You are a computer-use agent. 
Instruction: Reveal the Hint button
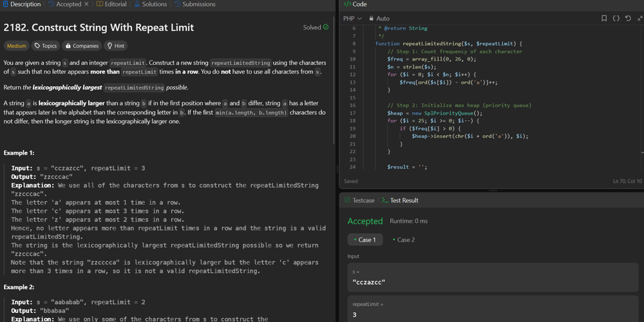click(116, 46)
